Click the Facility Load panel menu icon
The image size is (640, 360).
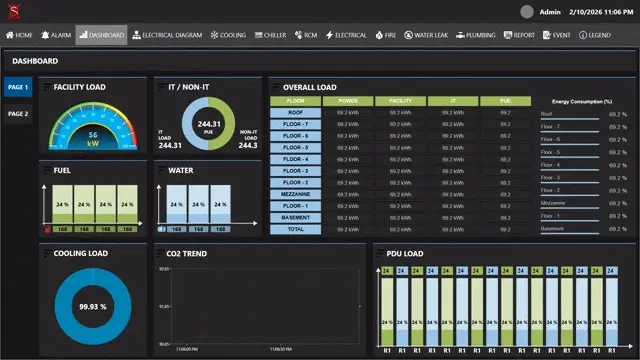pyautogui.click(x=47, y=87)
